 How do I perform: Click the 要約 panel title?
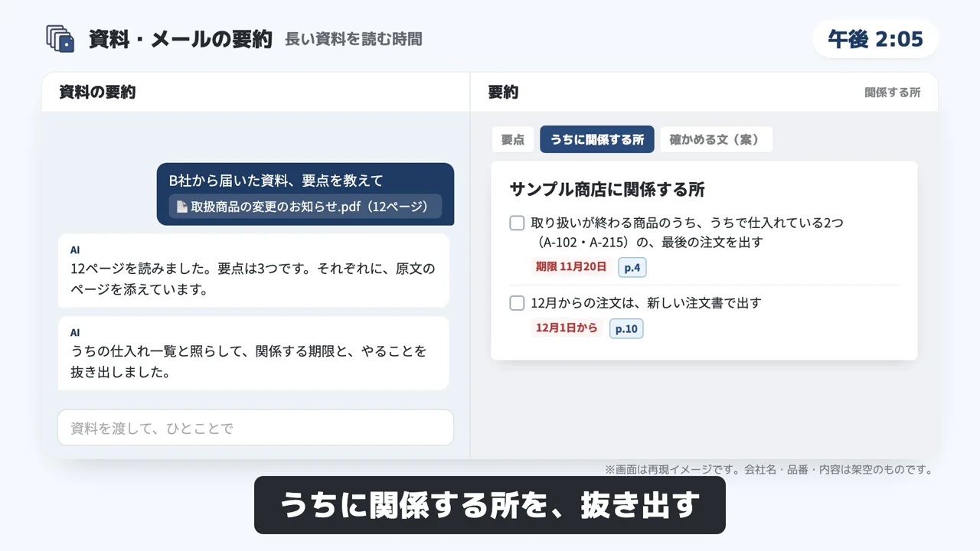(x=503, y=93)
